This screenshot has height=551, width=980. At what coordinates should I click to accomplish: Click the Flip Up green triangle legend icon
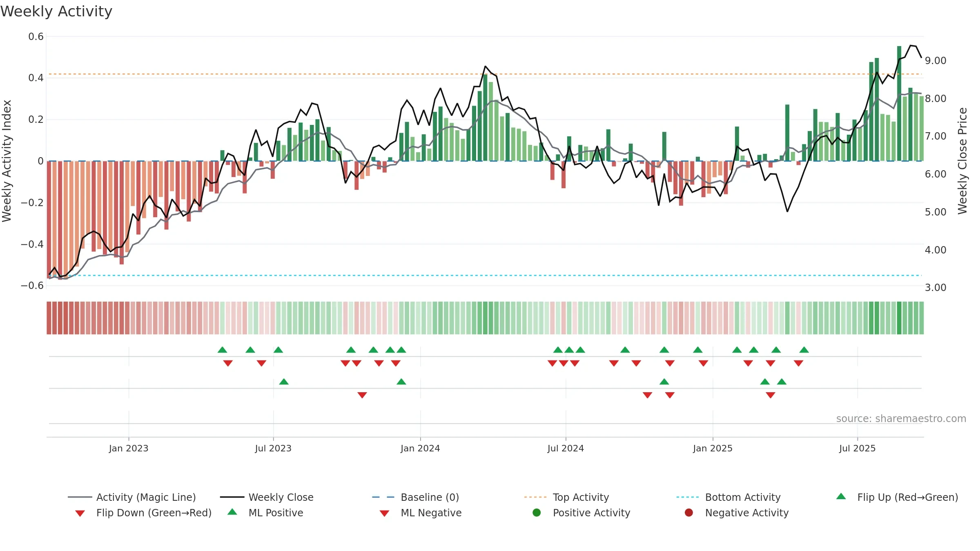click(841, 496)
